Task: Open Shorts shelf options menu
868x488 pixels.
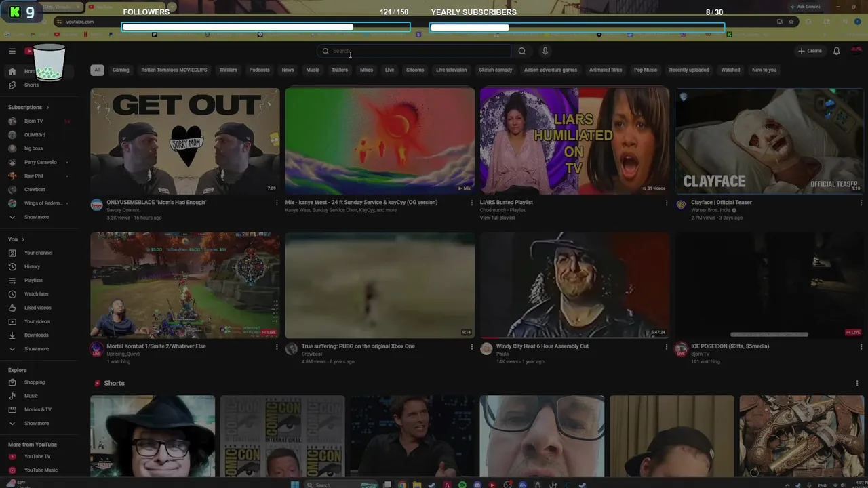Action: (x=856, y=383)
